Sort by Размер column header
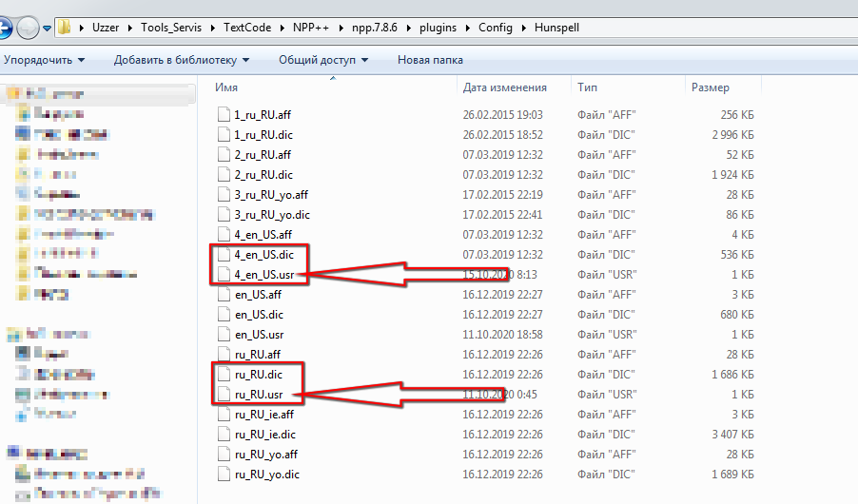The width and height of the screenshot is (858, 504). tap(711, 87)
